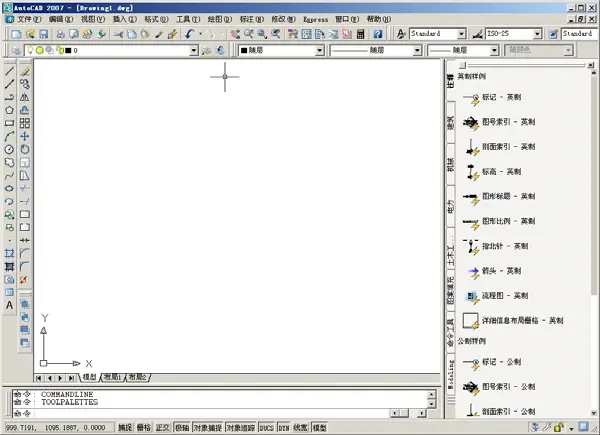Select the Line tool in draw toolbar
This screenshot has height=435, width=600.
(10, 71)
